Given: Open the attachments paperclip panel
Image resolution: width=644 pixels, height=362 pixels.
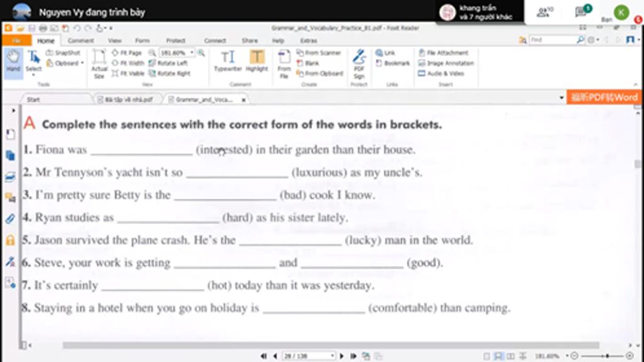Looking at the screenshot, I should pos(10,219).
